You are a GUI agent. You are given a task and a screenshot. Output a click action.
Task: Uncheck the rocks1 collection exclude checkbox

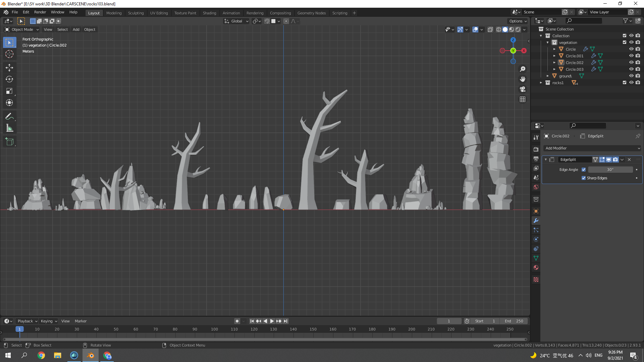click(x=625, y=82)
